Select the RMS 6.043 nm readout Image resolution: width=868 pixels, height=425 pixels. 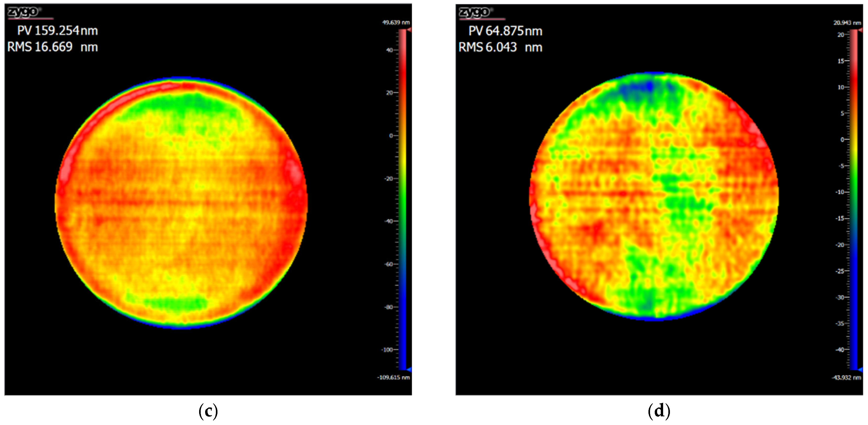pos(500,47)
